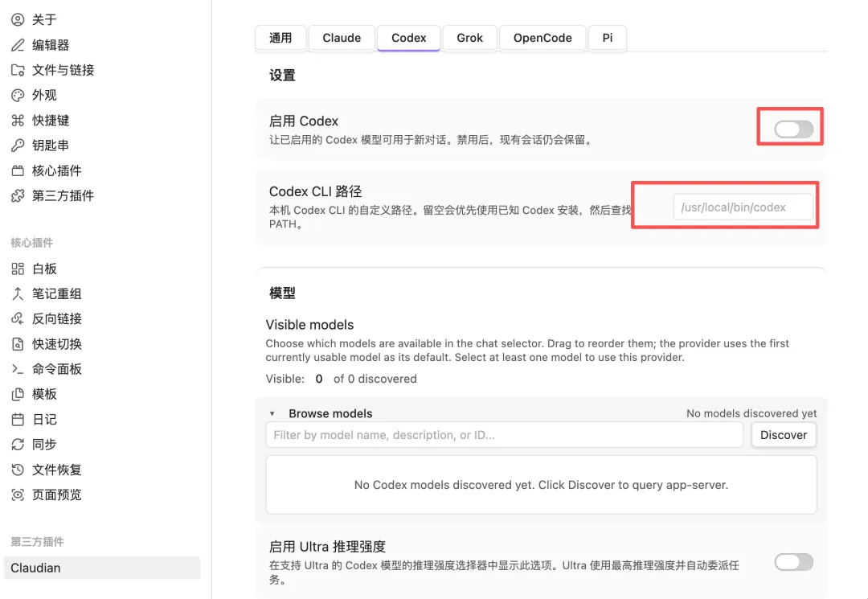Open the Grok tab
The height and width of the screenshot is (599, 868).
click(469, 38)
